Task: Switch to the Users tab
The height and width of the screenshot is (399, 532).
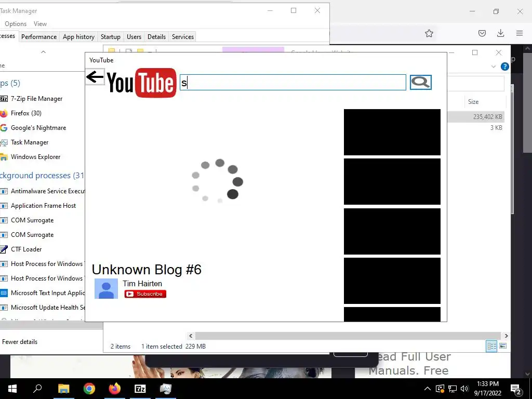Action: (134, 37)
